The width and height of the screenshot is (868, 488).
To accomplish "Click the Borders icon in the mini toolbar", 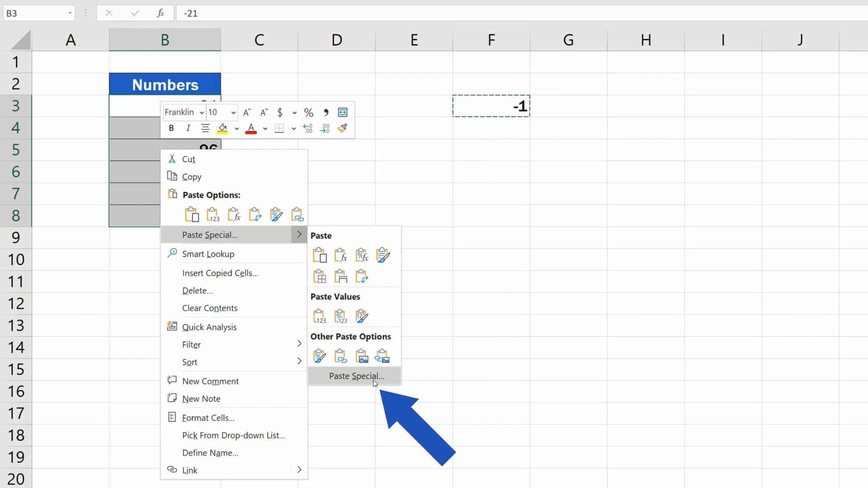I will coord(279,128).
